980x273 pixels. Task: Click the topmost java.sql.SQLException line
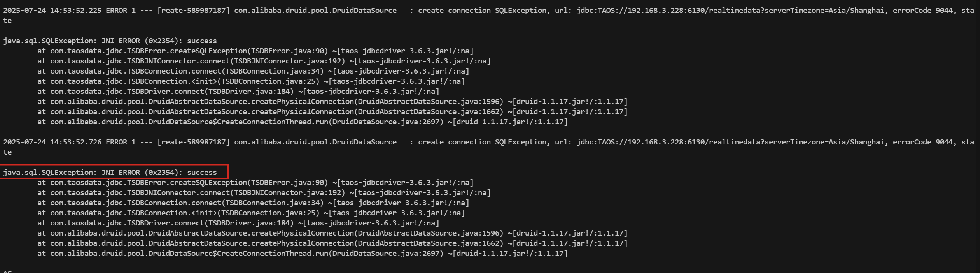click(x=110, y=41)
